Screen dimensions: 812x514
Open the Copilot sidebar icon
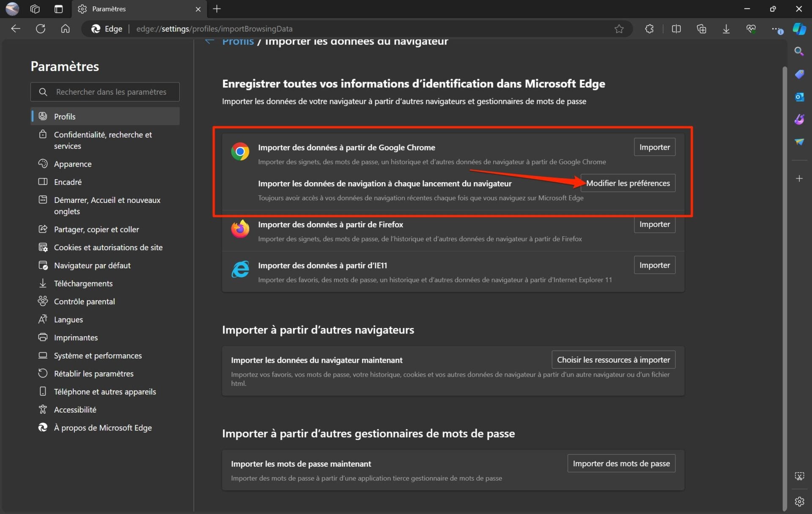(x=799, y=29)
